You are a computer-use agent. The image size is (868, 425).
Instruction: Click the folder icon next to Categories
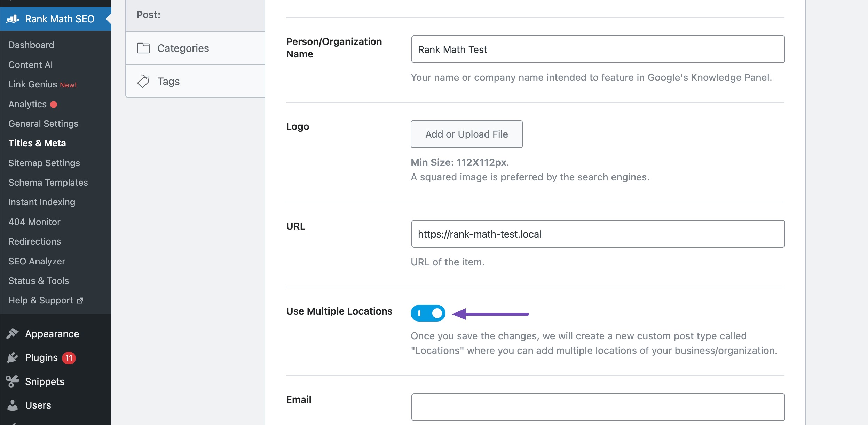144,48
